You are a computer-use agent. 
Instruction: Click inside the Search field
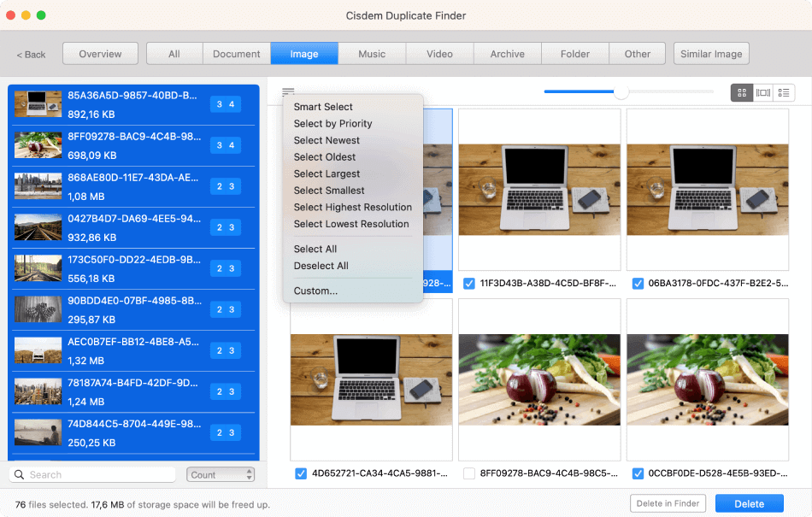(94, 473)
